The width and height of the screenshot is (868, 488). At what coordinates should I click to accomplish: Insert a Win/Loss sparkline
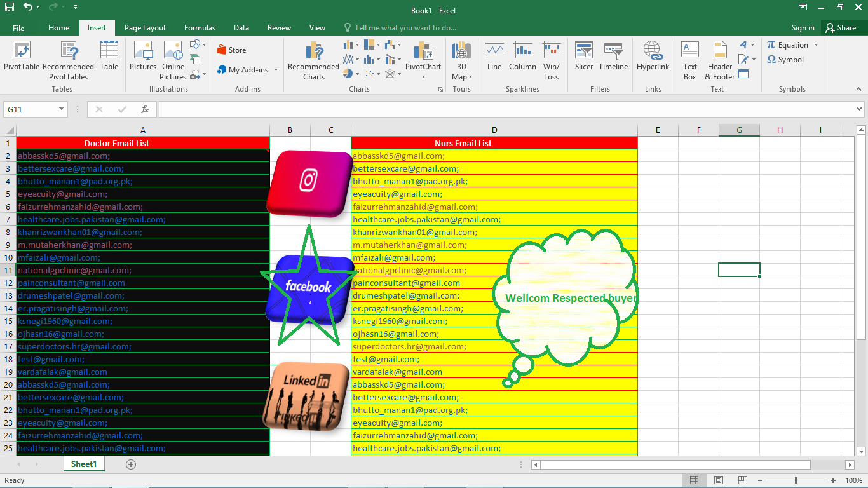(x=551, y=60)
